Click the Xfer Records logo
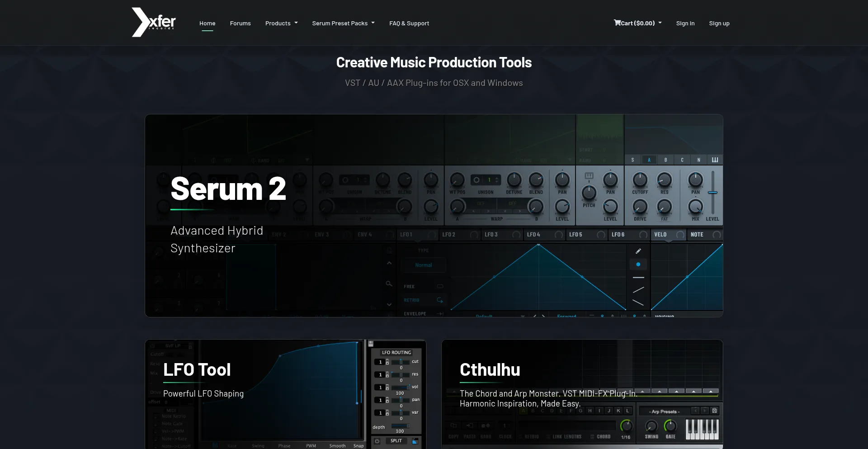The height and width of the screenshot is (449, 868). (153, 22)
